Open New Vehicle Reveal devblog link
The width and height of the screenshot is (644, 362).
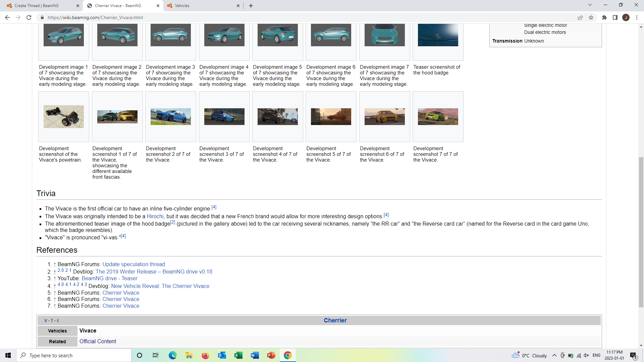pyautogui.click(x=160, y=286)
